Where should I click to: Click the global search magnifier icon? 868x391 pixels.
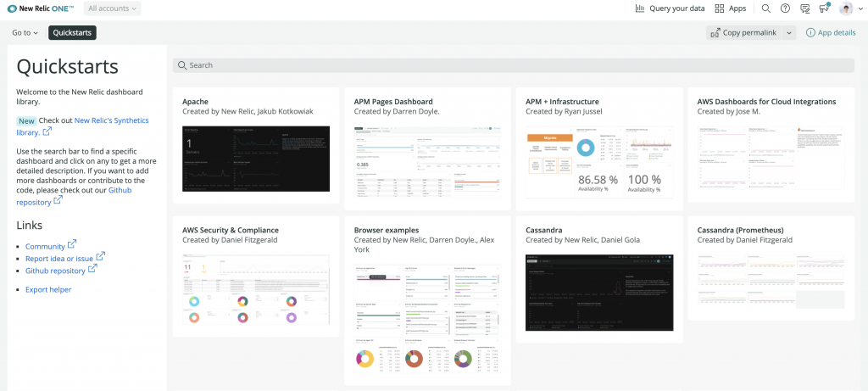(x=766, y=8)
